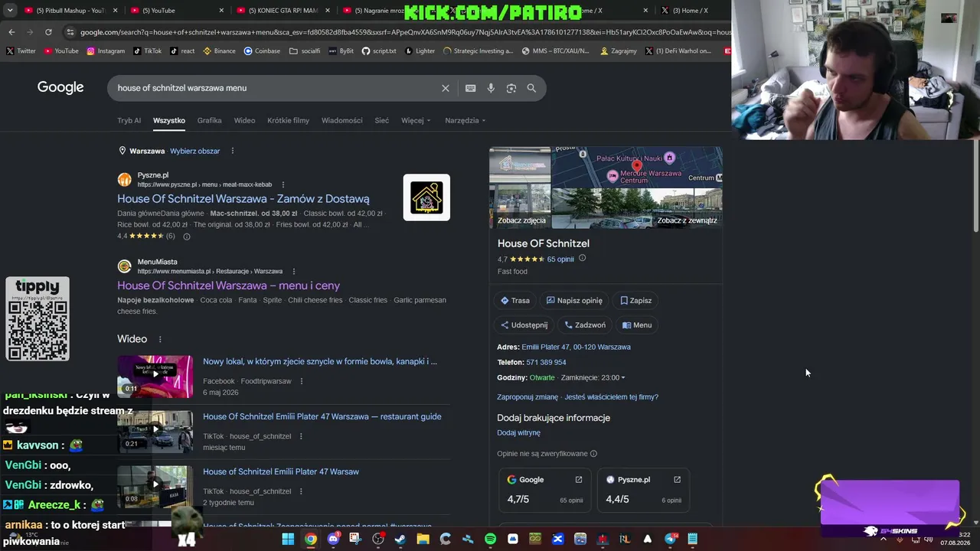The height and width of the screenshot is (551, 980).
Task: Open House Of Schnitzel Warszawa Pyszne.pl link
Action: pos(243,199)
